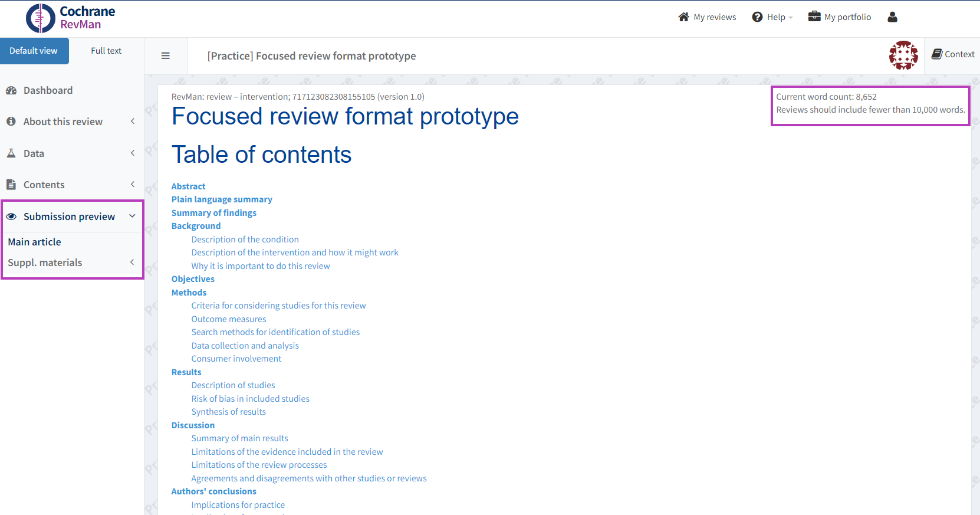Go to Risk of bias in included studies
Viewport: 980px width, 515px height.
[x=250, y=399]
